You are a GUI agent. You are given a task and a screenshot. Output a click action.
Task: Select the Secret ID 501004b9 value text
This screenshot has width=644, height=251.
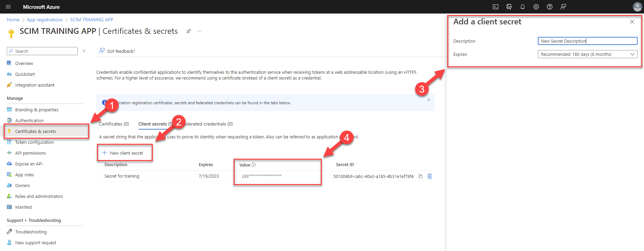click(x=373, y=176)
